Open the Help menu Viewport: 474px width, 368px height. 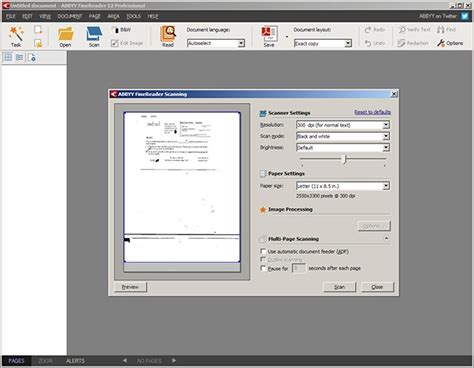153,16
